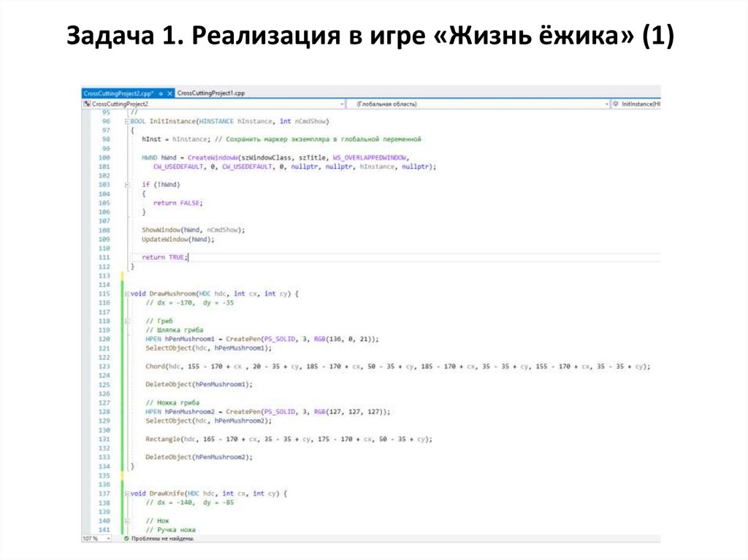Viewport: 748px width, 560px height.
Task: Collapse the DrawKnife function block
Action: pyautogui.click(x=127, y=494)
